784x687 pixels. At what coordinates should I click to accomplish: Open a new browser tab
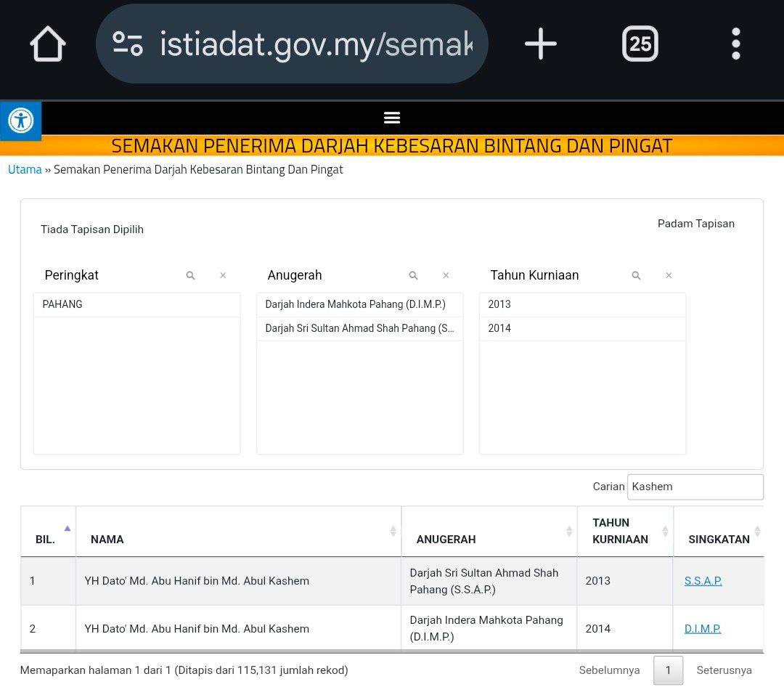click(x=540, y=44)
